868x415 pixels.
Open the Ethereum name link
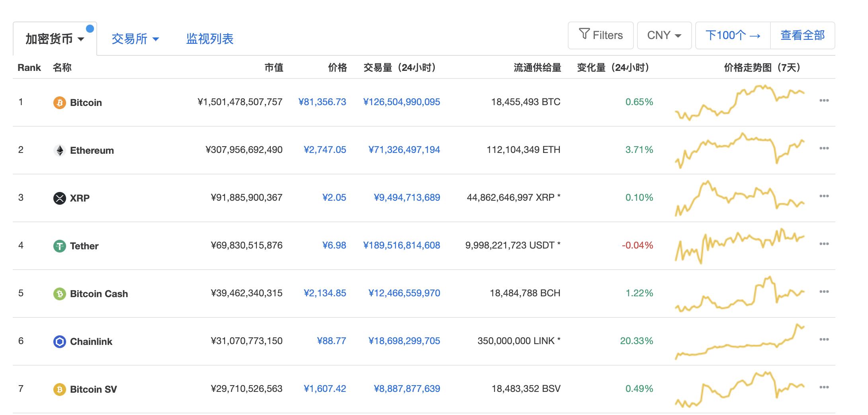click(92, 151)
